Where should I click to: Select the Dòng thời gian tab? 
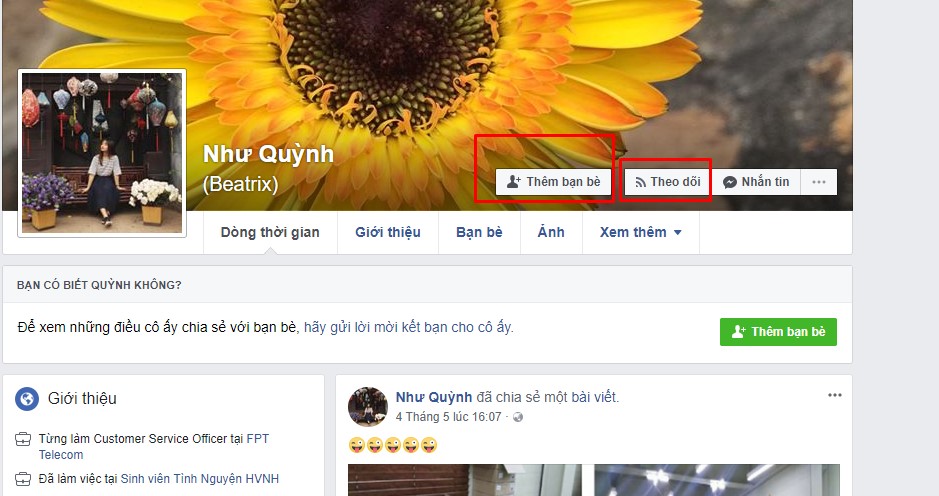point(270,232)
